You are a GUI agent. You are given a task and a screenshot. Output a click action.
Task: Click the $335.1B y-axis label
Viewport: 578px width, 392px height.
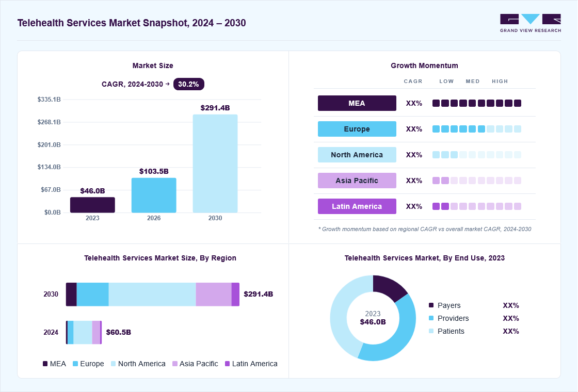(49, 100)
